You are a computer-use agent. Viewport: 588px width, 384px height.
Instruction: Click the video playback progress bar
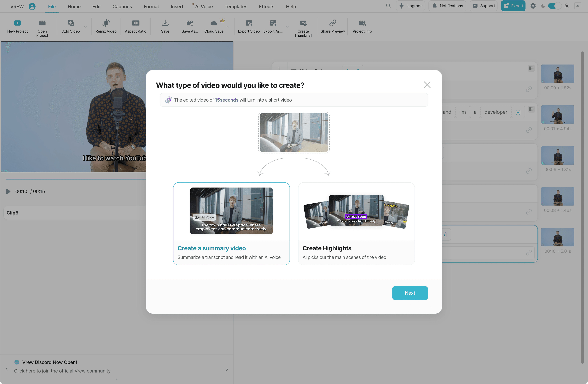pos(74,179)
